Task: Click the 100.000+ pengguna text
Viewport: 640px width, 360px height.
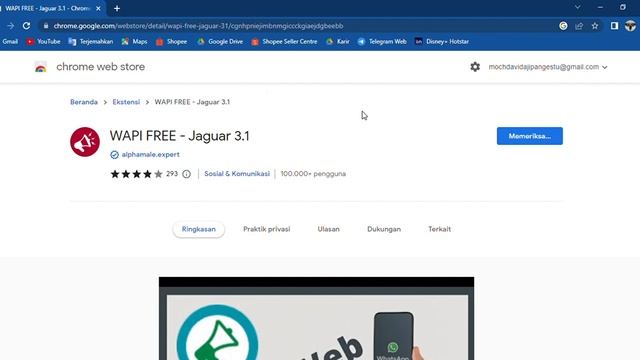Action: 313,174
